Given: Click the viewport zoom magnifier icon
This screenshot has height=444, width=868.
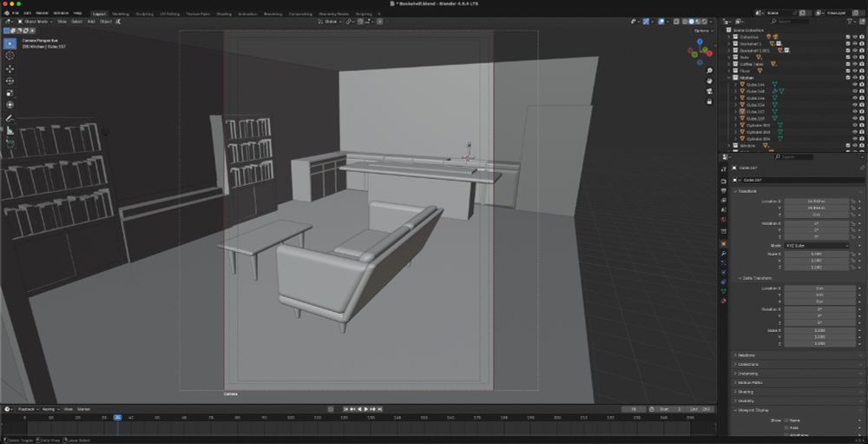Looking at the screenshot, I should 709,71.
